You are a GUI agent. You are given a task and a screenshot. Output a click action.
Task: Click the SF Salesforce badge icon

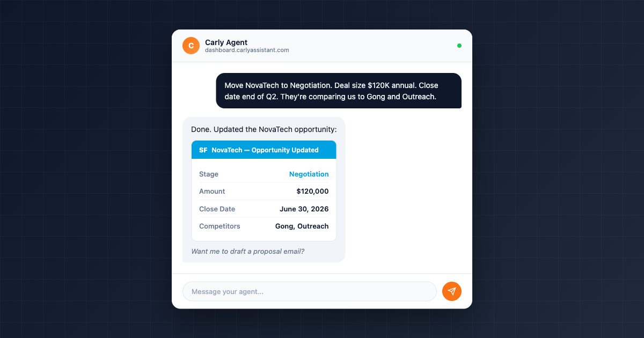click(x=203, y=150)
